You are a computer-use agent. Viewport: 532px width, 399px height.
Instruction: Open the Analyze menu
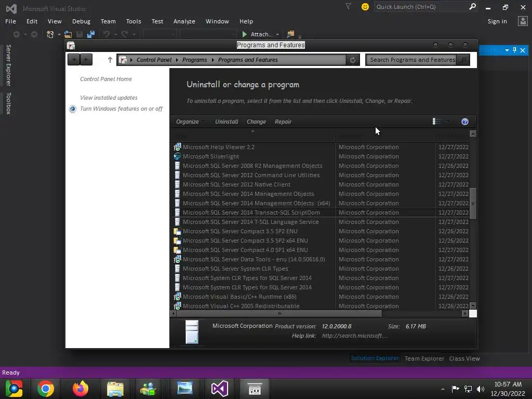click(184, 21)
